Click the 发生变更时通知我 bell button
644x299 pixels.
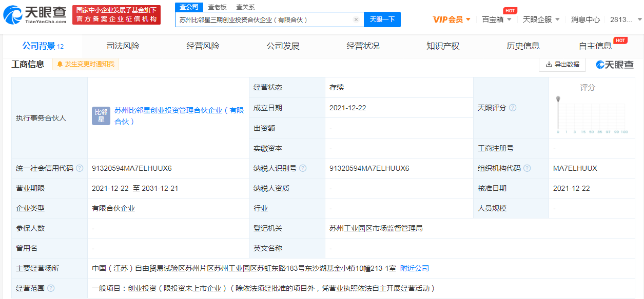pos(86,64)
